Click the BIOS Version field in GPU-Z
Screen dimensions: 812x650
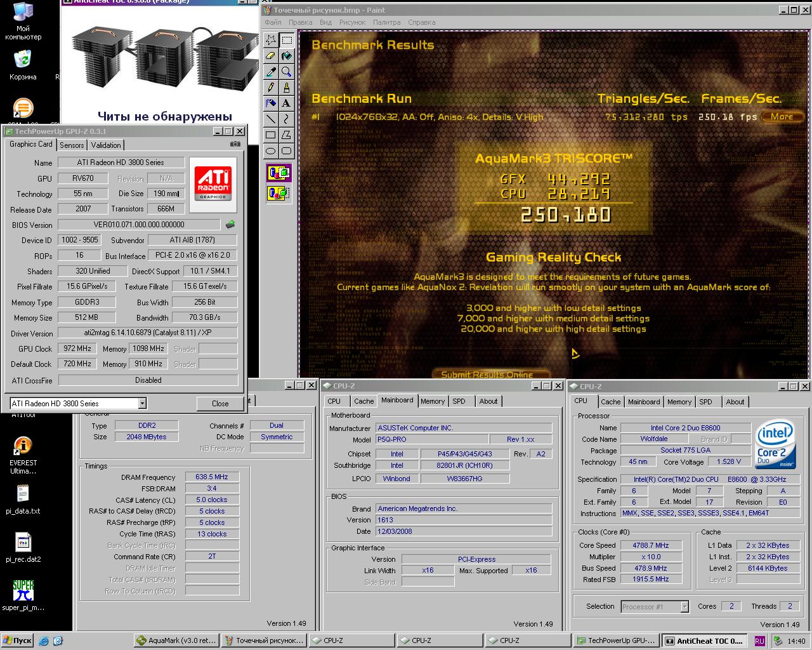tap(139, 225)
